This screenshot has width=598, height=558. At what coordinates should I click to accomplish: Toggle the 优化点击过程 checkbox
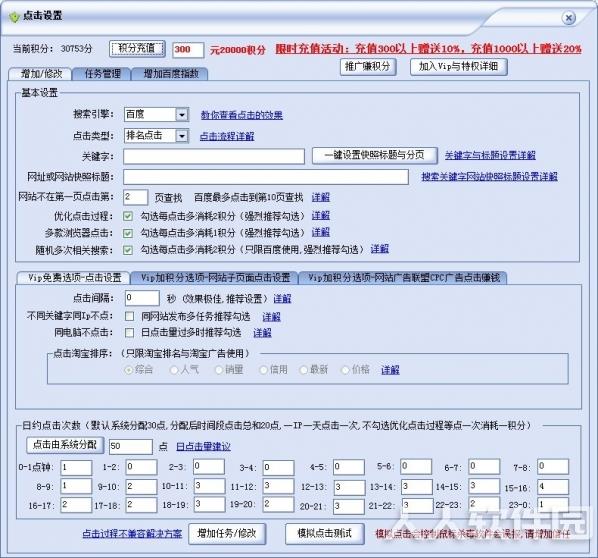tap(128, 216)
